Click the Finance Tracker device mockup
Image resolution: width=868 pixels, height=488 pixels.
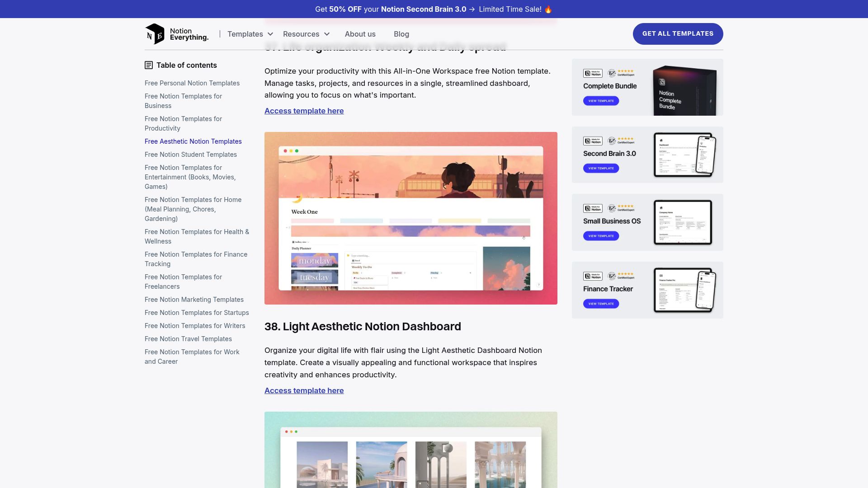pyautogui.click(x=685, y=290)
